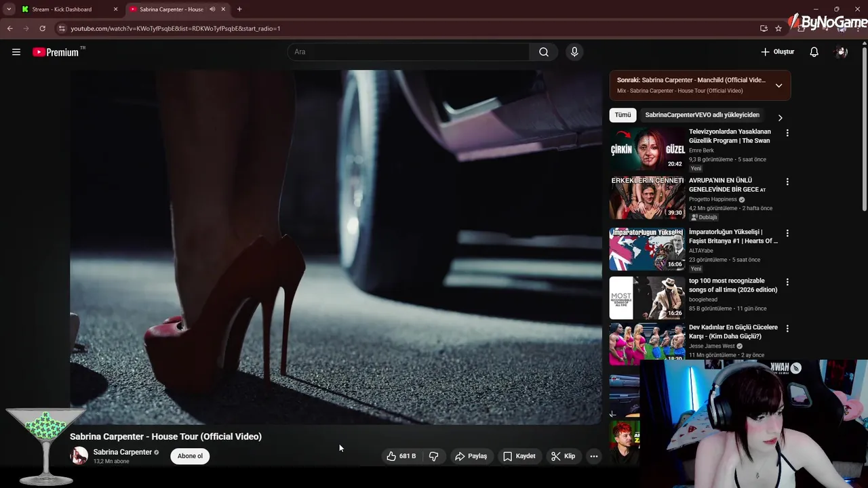Open top 100 recognizable songs thumbnail
The height and width of the screenshot is (488, 868).
(647, 298)
